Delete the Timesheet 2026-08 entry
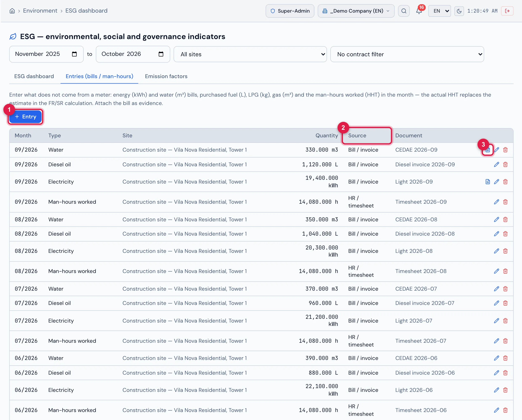 point(505,271)
